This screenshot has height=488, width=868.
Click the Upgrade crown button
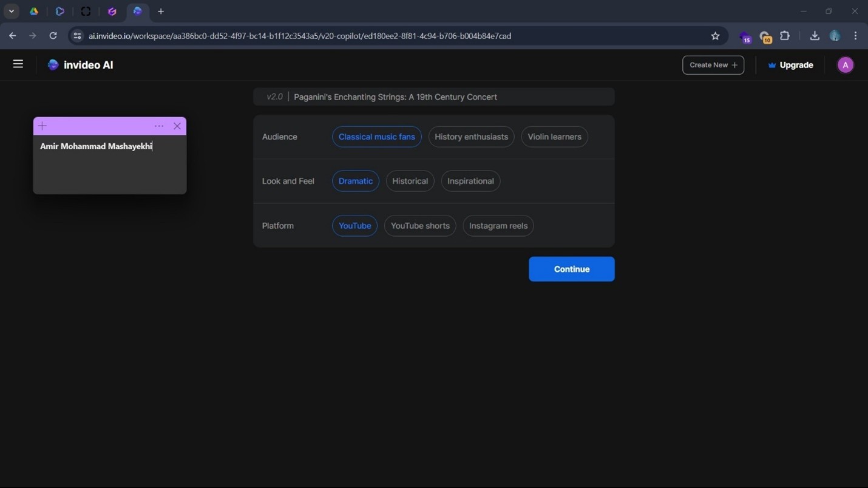coord(790,65)
